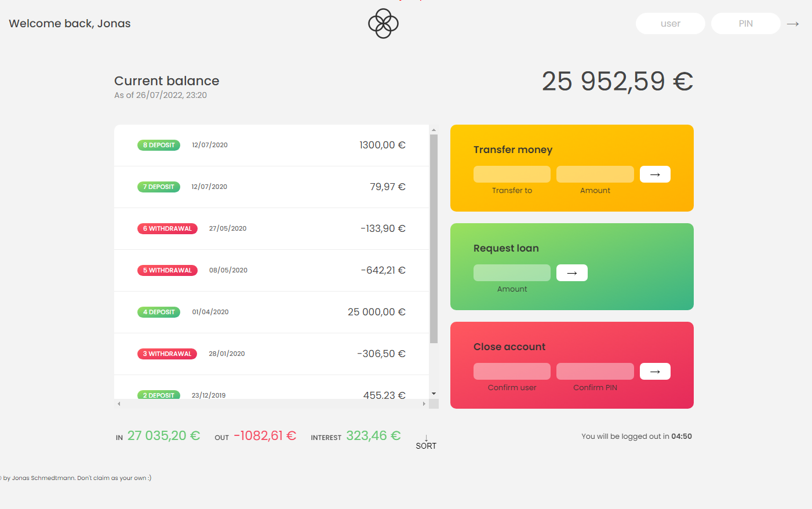Click the 1300,00 € amount
Screen dimensions: 812x509
(383, 145)
